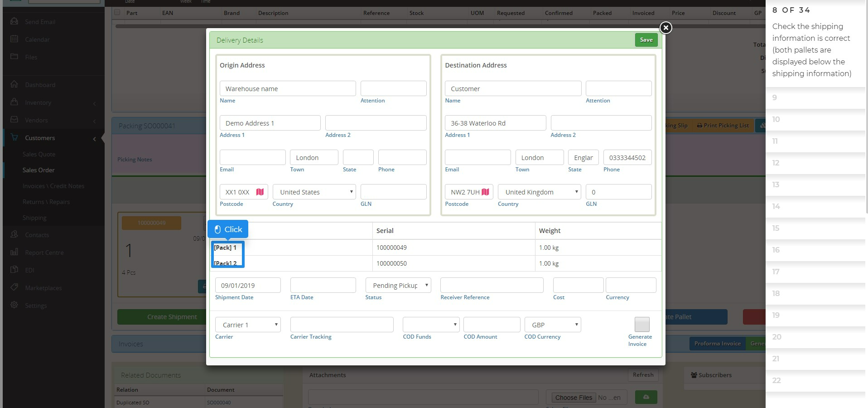Refresh the Attachments panel
This screenshot has width=868, height=408.
(x=643, y=375)
